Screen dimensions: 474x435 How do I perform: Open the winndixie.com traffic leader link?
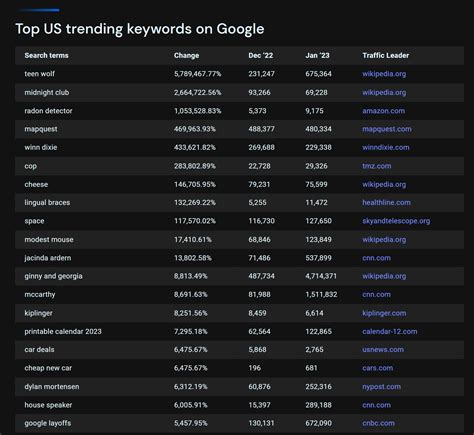click(x=386, y=147)
